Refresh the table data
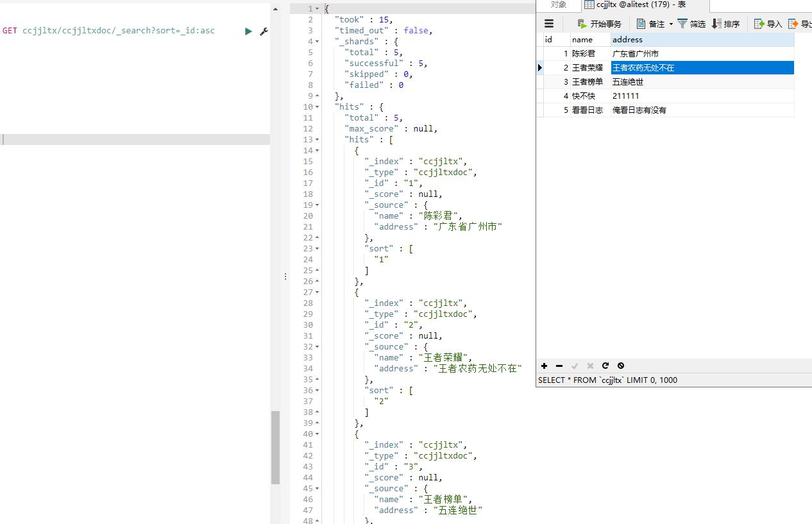Viewport: 812px width, 524px height. (x=605, y=366)
